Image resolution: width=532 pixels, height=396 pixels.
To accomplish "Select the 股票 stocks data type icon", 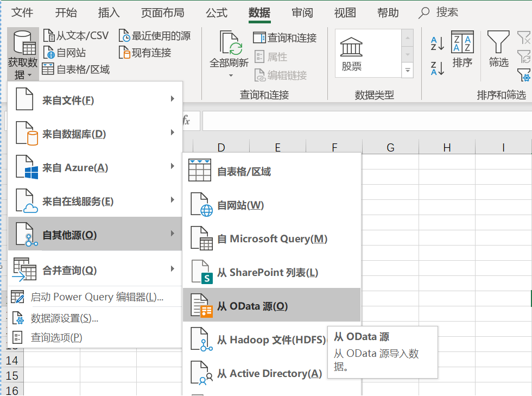I will point(352,48).
